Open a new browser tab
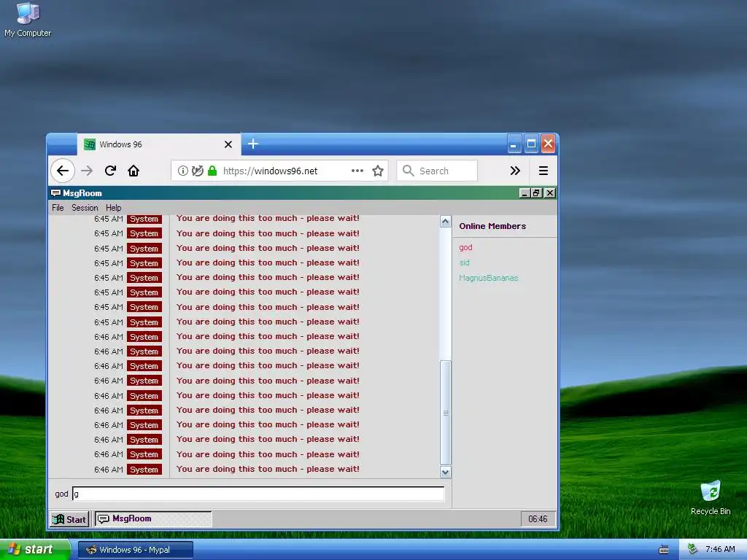The height and width of the screenshot is (560, 747). [x=253, y=144]
